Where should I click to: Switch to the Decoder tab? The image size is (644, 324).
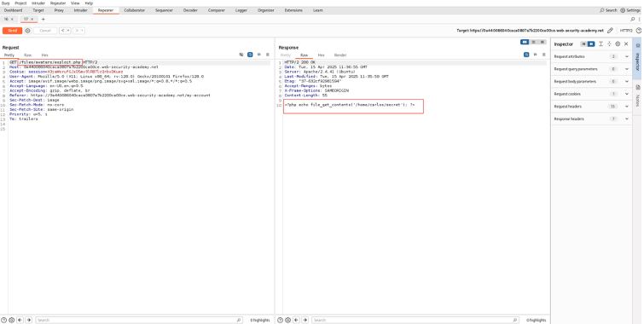pyautogui.click(x=190, y=10)
